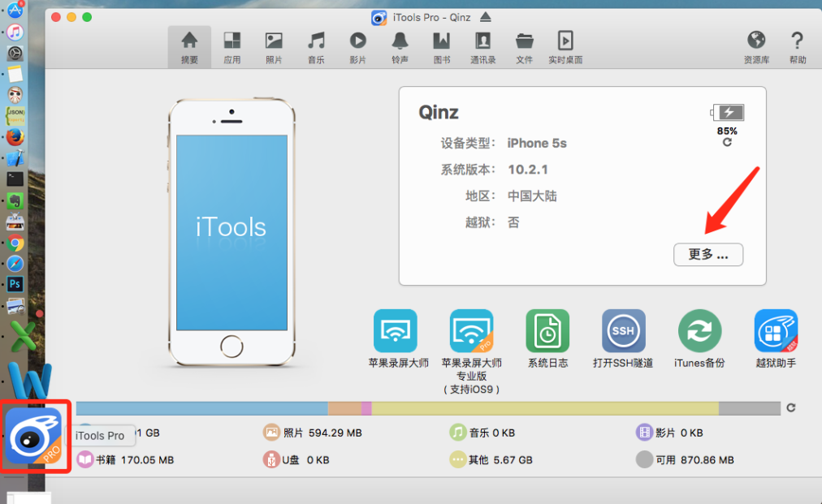Launch 实时桌面 live desktop

(565, 47)
